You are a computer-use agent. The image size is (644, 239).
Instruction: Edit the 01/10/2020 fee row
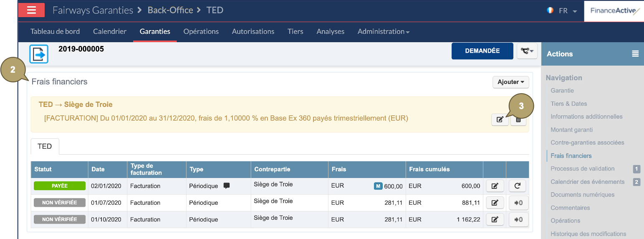click(x=495, y=219)
